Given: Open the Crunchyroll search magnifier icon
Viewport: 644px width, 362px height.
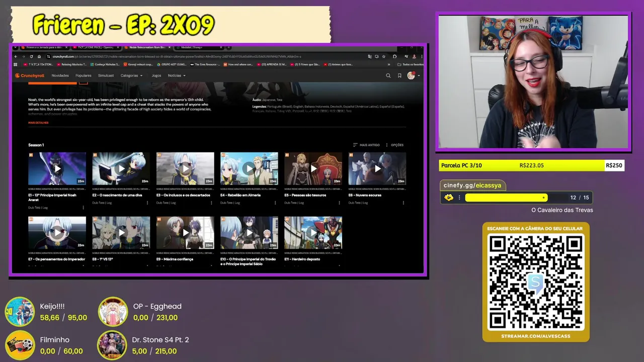Looking at the screenshot, I should (x=388, y=75).
